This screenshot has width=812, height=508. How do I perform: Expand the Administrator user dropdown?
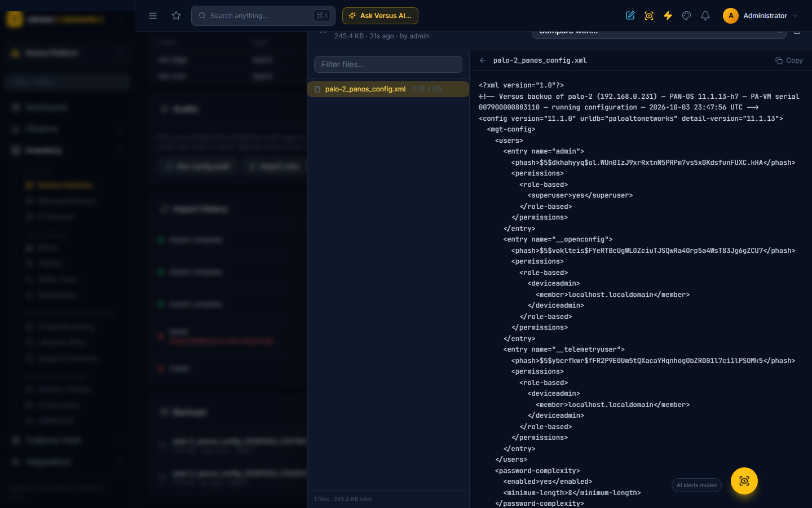(795, 16)
